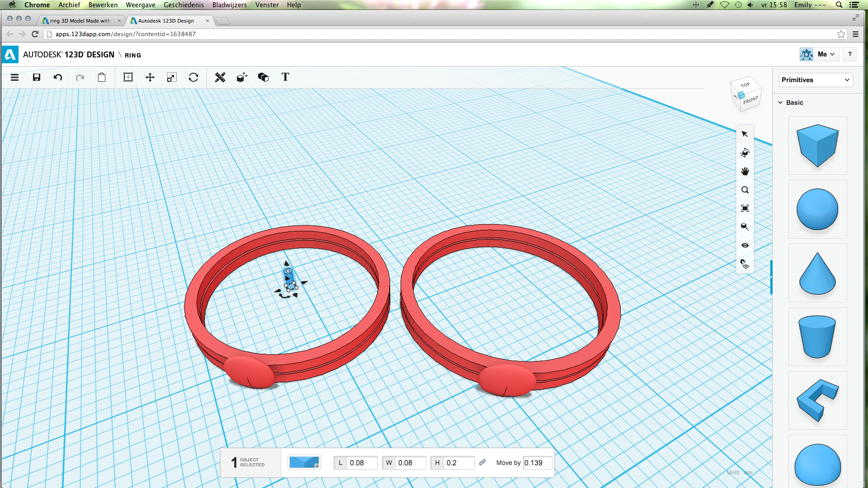The height and width of the screenshot is (488, 868).
Task: Click the Redo icon button
Action: (x=80, y=77)
